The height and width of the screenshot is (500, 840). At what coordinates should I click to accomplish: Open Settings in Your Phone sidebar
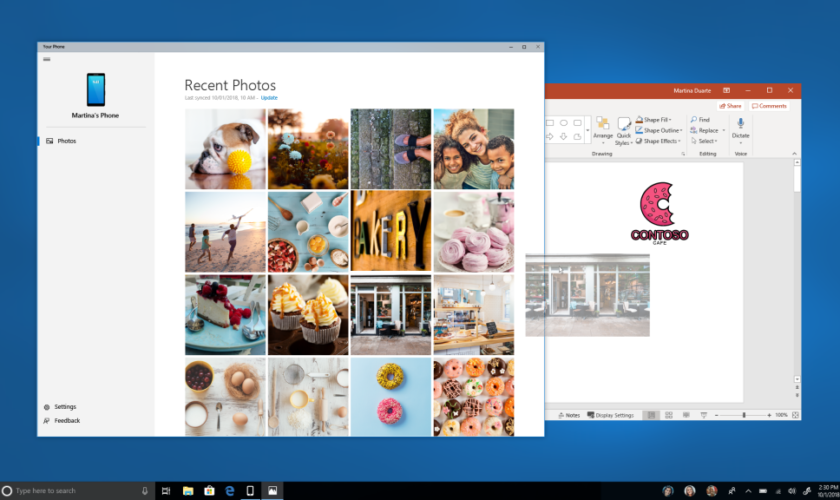click(x=64, y=407)
